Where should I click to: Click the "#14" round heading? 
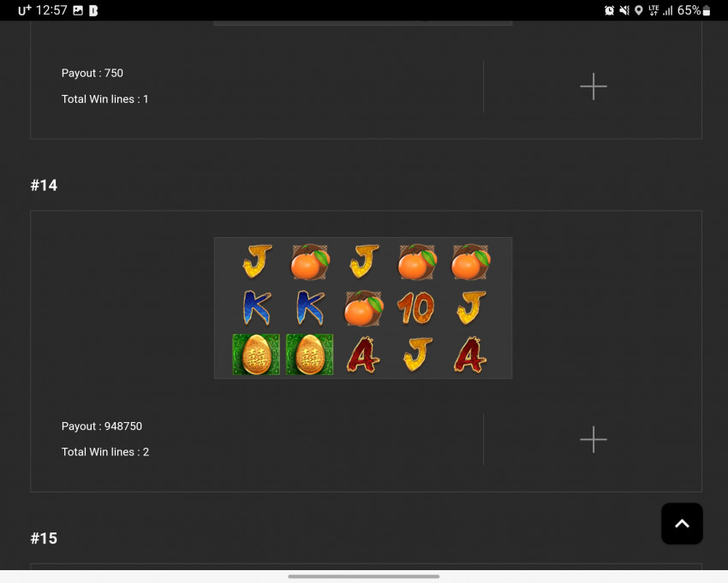click(44, 185)
